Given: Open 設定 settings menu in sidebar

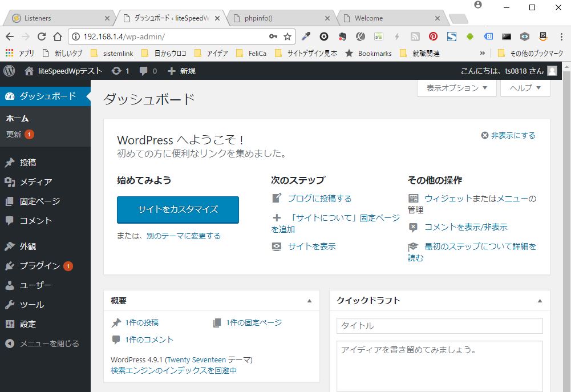Looking at the screenshot, I should click(x=45, y=324).
